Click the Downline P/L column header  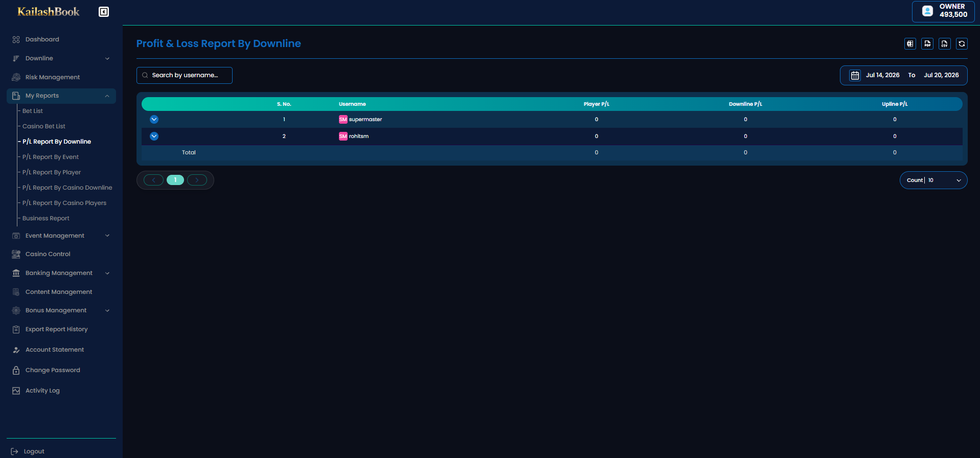pos(745,104)
